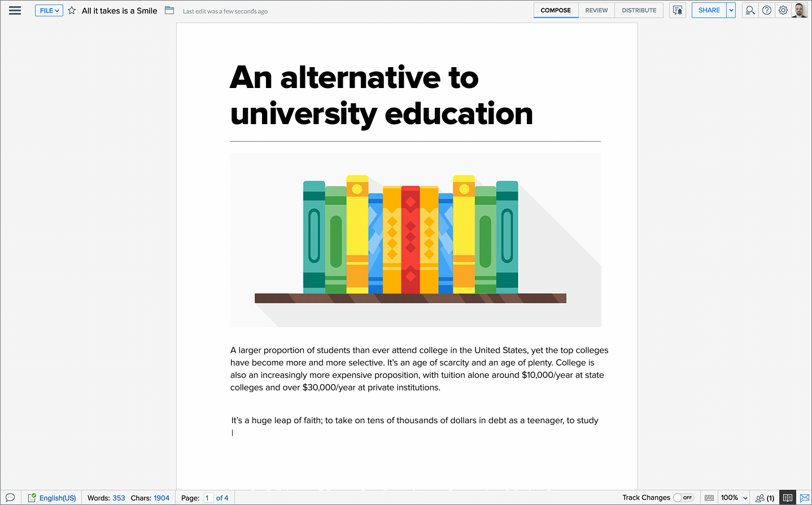Switch to the DISTRIBUTE tab
The image size is (812, 505).
[639, 10]
